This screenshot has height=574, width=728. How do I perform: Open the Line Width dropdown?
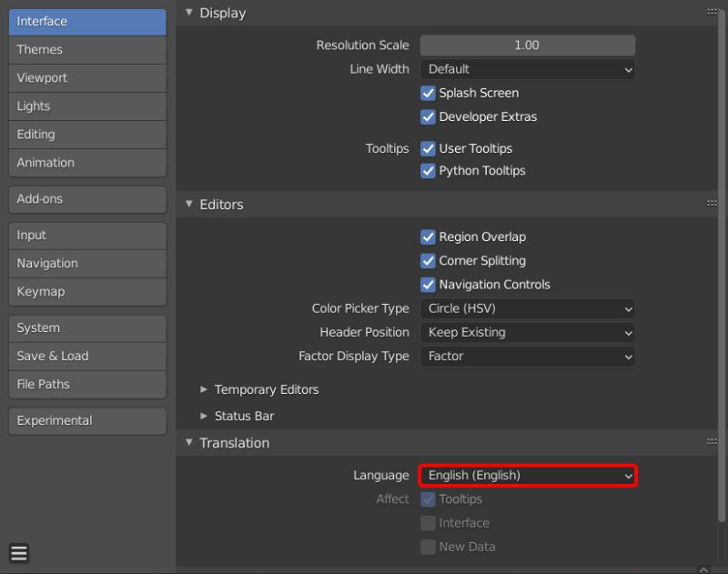click(x=528, y=68)
